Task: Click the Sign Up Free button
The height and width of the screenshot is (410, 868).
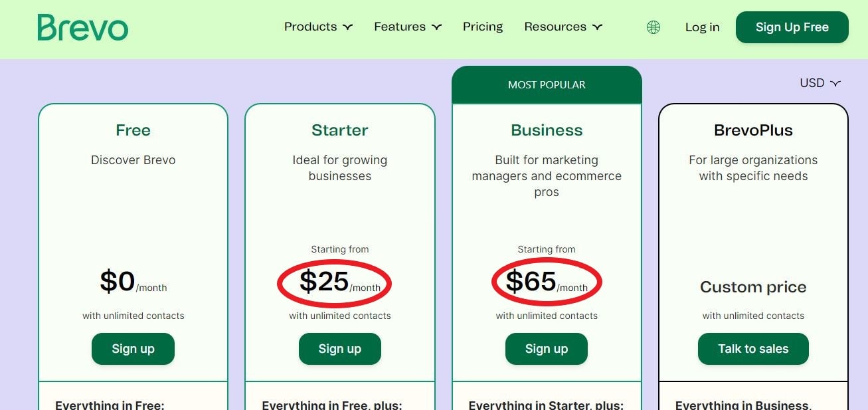Action: tap(792, 27)
